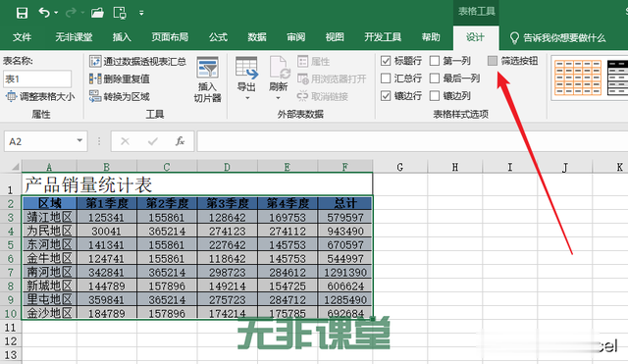This screenshot has width=628, height=364.
Task: Click 删除重复值 button
Action: 120,78
